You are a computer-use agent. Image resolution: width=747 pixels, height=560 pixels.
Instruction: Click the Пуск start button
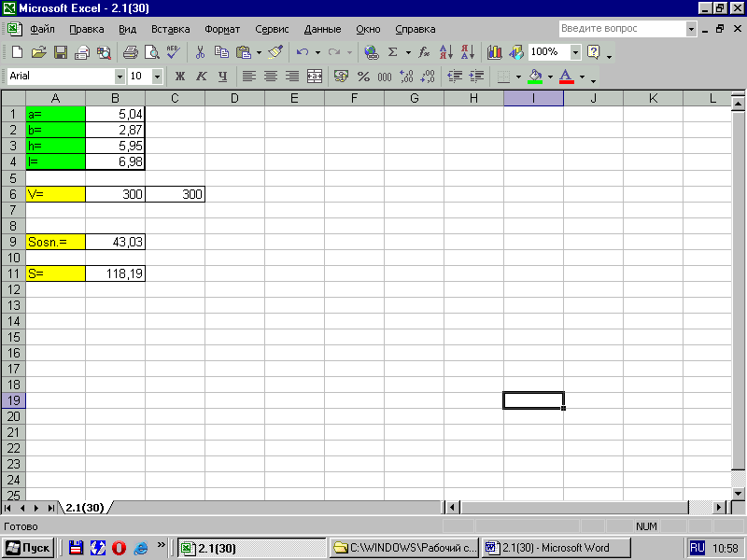(x=28, y=548)
